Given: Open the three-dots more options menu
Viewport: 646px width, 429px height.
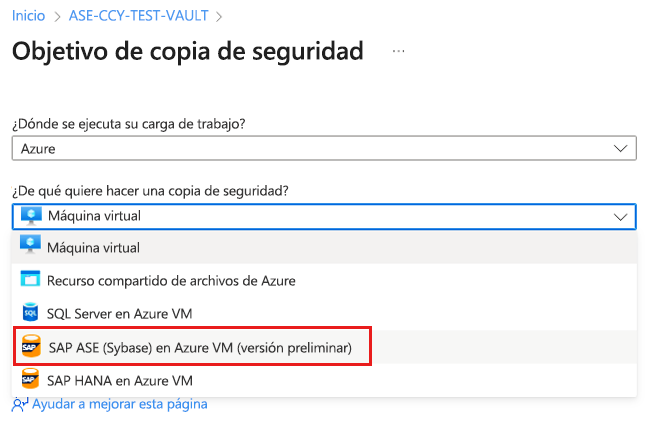Looking at the screenshot, I should coord(399,50).
